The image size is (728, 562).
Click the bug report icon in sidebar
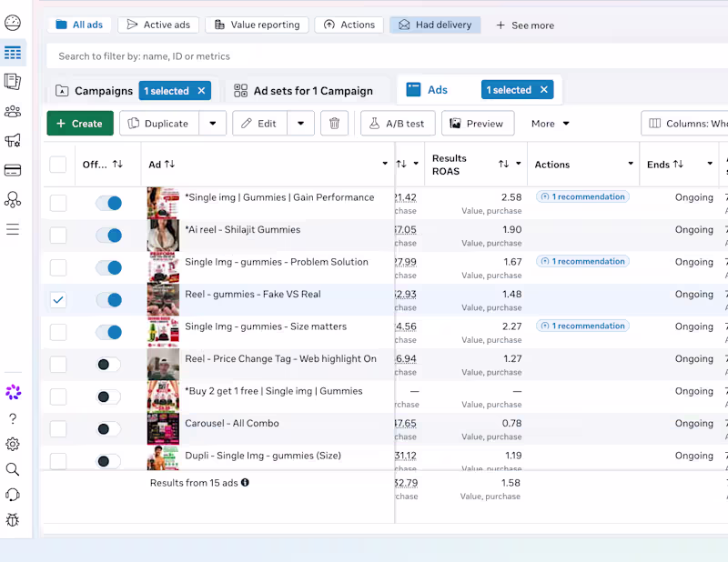pyautogui.click(x=13, y=520)
